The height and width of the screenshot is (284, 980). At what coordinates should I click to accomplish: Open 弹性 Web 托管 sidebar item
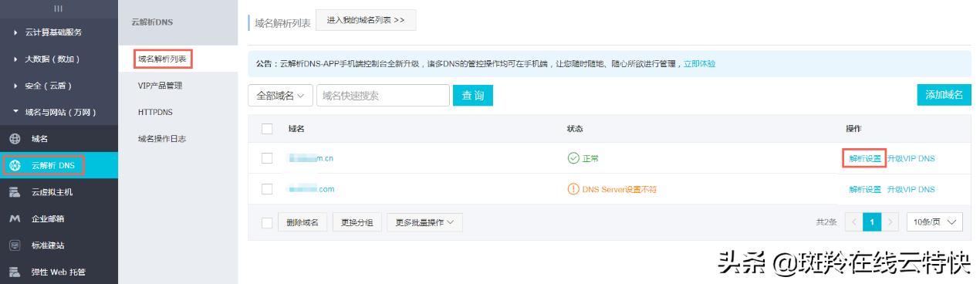(x=59, y=272)
